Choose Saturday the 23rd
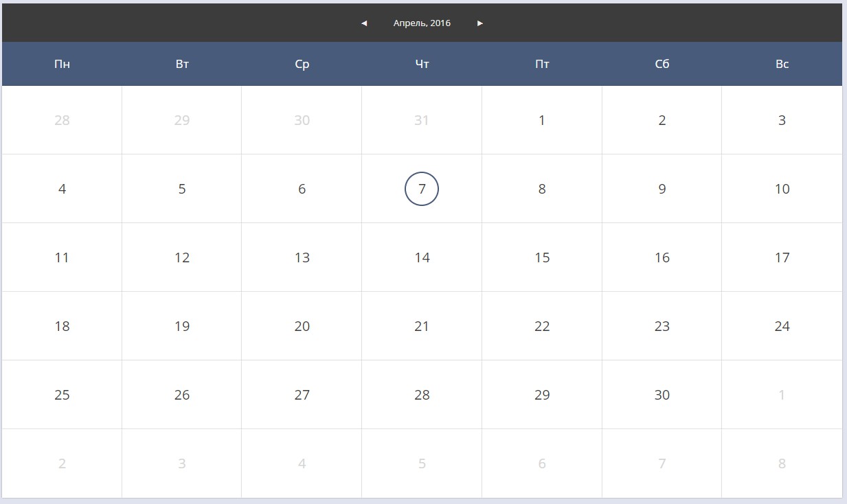Image resolution: width=847 pixels, height=504 pixels. 662,326
